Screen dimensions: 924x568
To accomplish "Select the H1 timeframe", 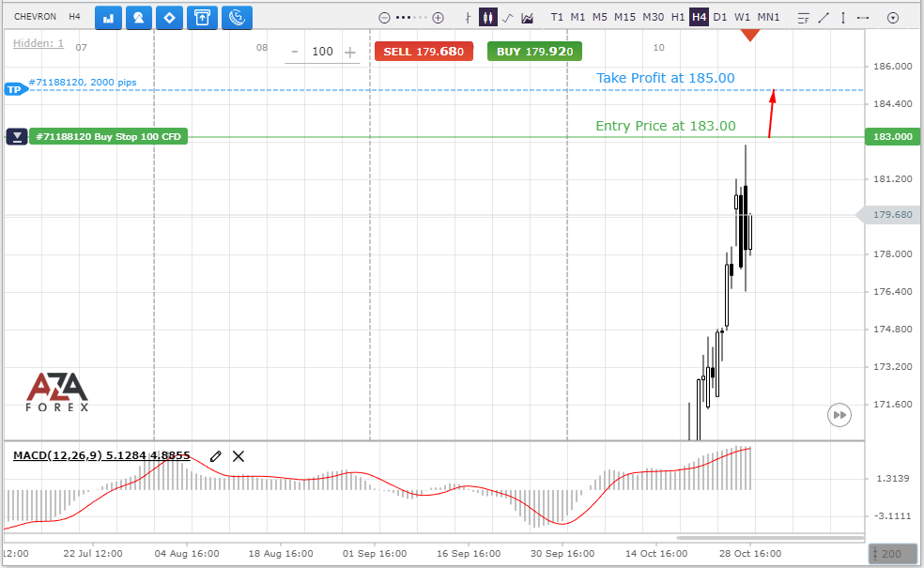I will click(678, 17).
